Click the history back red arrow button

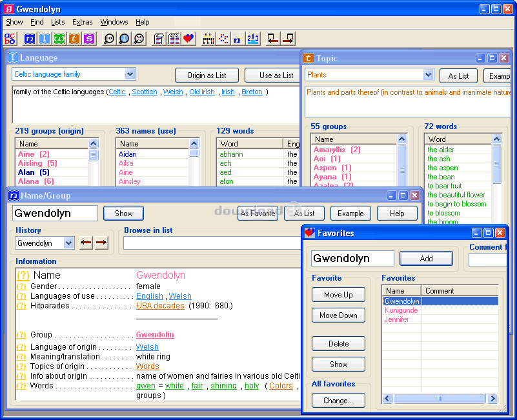(x=86, y=243)
